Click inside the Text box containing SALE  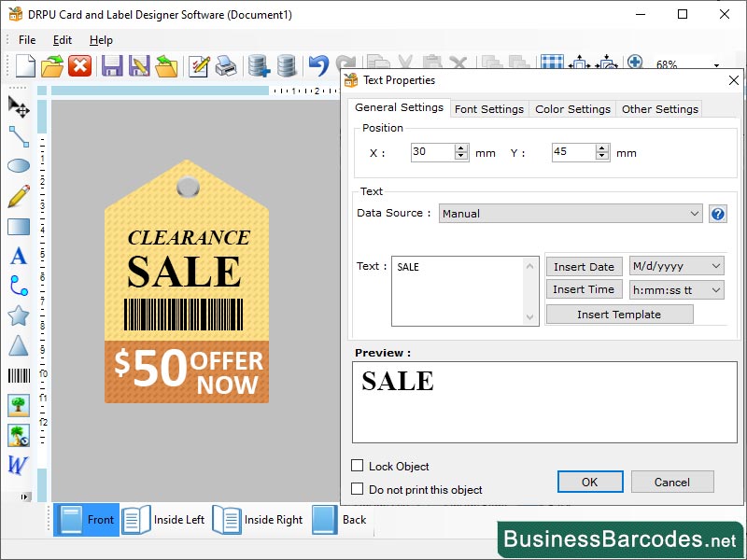click(458, 291)
